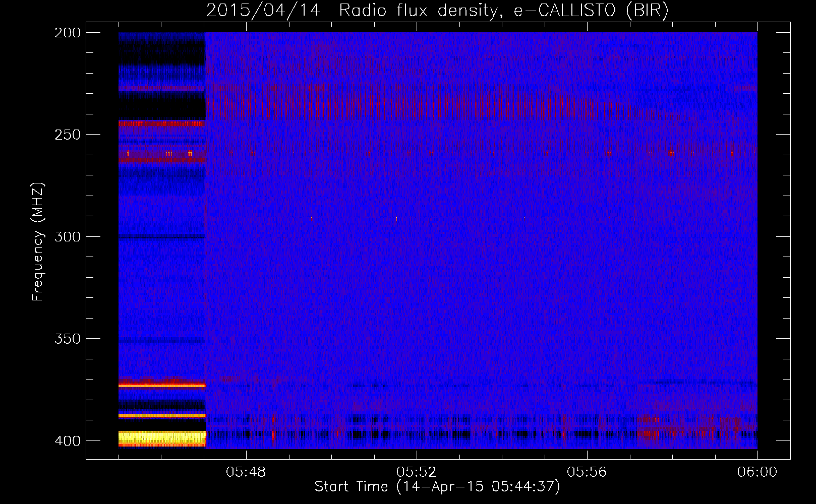The height and width of the screenshot is (504, 816).
Task: Click the 400 frequency tick label
Action: [68, 440]
